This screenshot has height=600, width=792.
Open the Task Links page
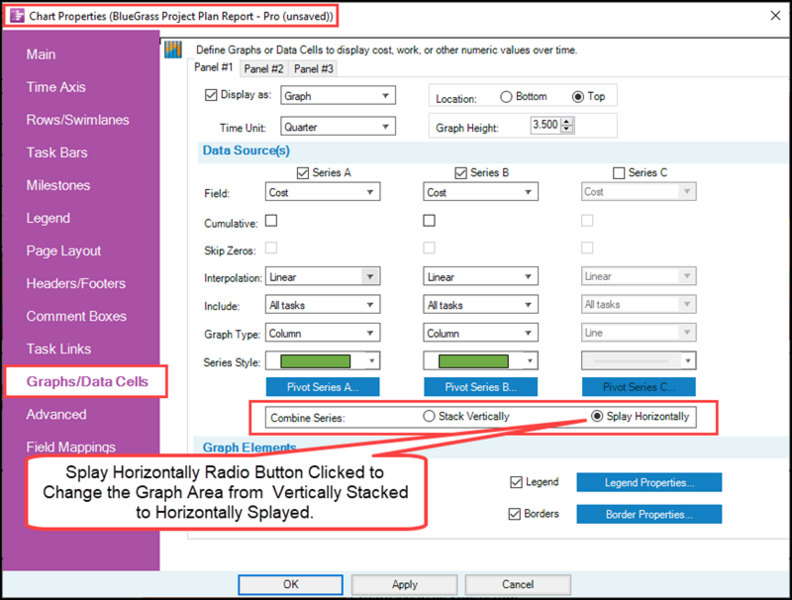tap(59, 349)
